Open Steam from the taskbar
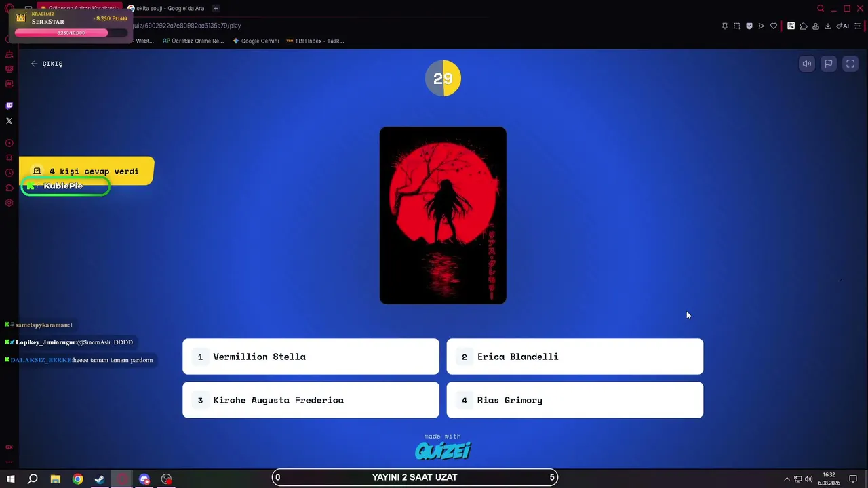868x488 pixels. click(x=100, y=479)
